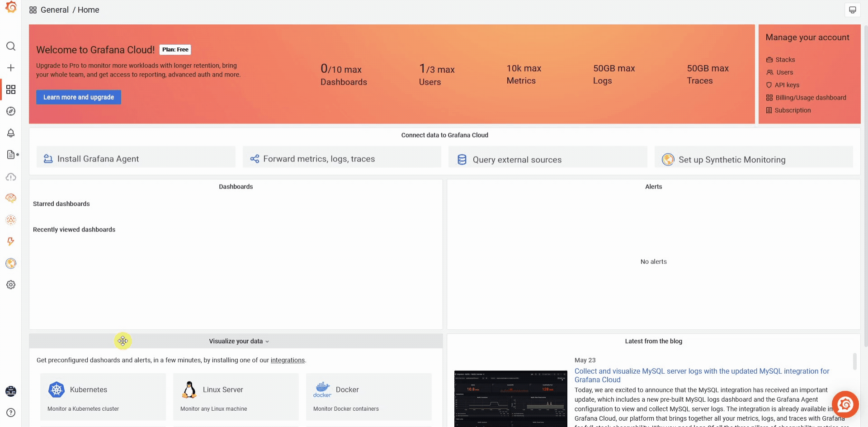Open API keys account link
The image size is (868, 427).
pos(787,85)
